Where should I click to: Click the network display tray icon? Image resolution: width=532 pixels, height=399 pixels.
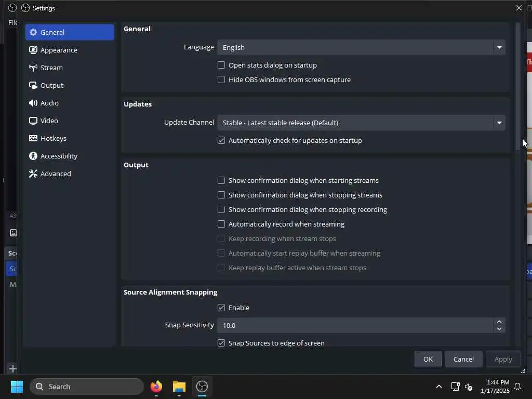point(455,387)
